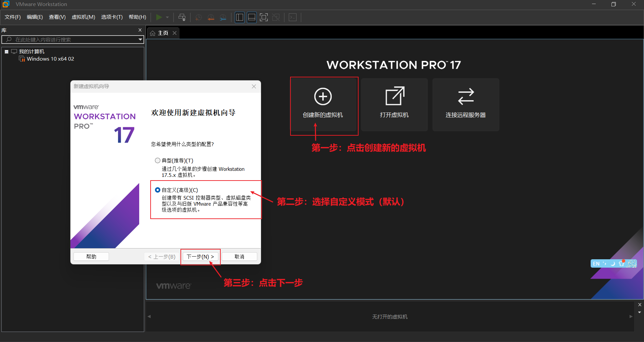
Task: Switch to the 主页 home tab
Action: point(163,33)
